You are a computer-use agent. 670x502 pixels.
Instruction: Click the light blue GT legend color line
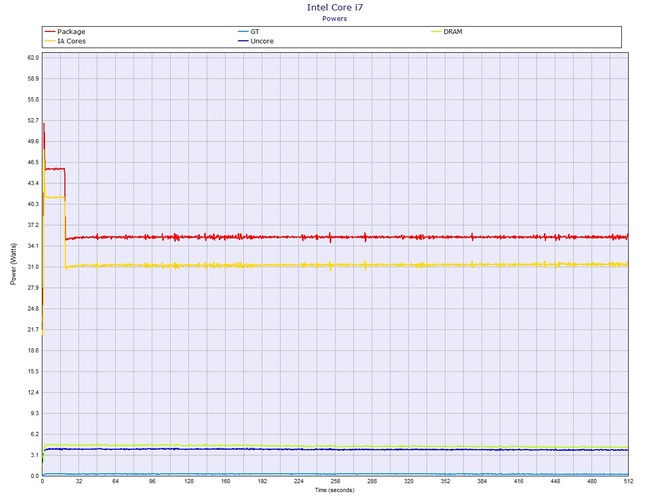[x=243, y=32]
